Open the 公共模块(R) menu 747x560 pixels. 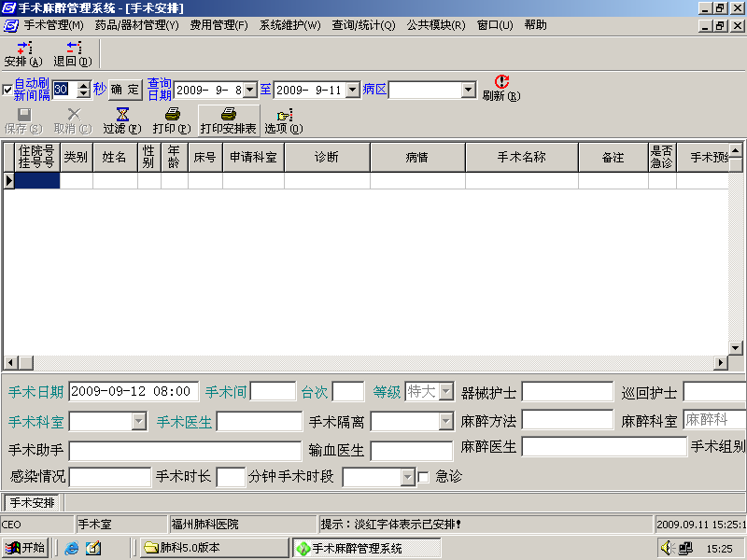[436, 25]
